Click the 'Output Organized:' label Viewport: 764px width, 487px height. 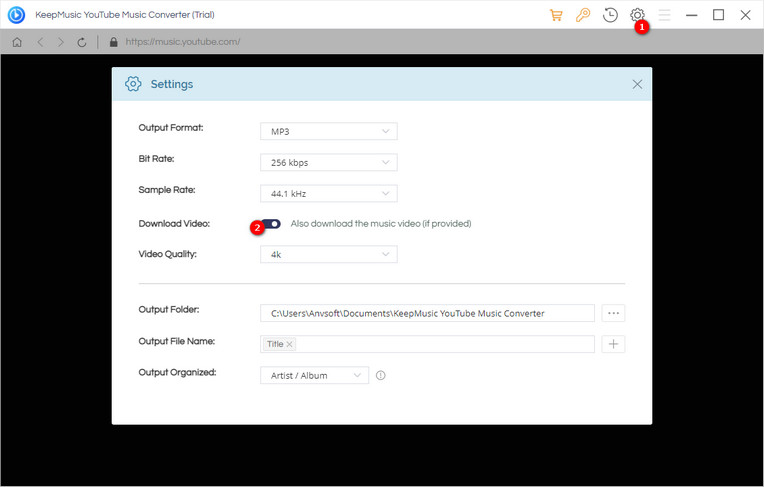pyautogui.click(x=177, y=372)
